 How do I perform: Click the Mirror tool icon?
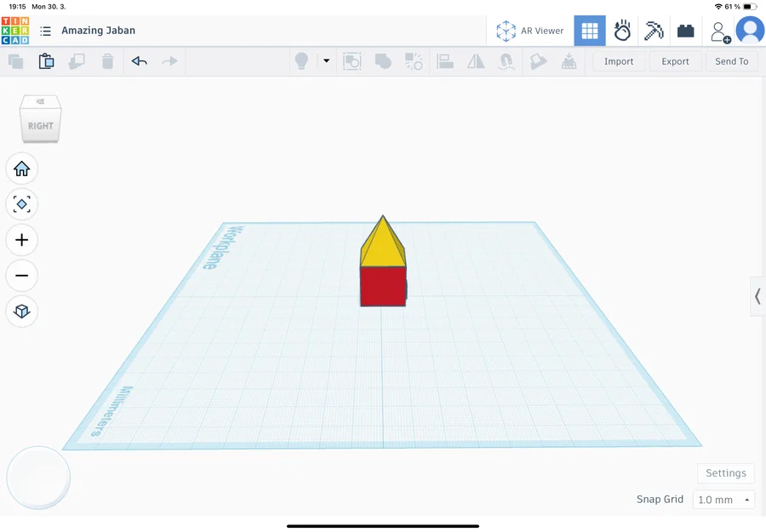475,60
